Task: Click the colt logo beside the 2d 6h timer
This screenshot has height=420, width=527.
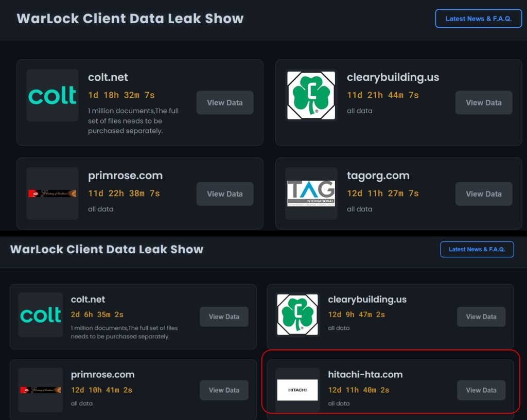Action: click(x=41, y=315)
